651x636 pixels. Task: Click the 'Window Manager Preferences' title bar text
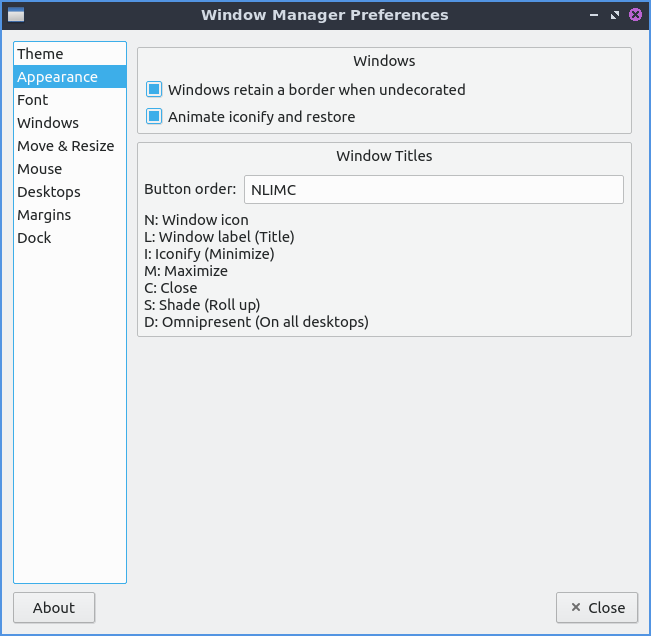tap(324, 15)
